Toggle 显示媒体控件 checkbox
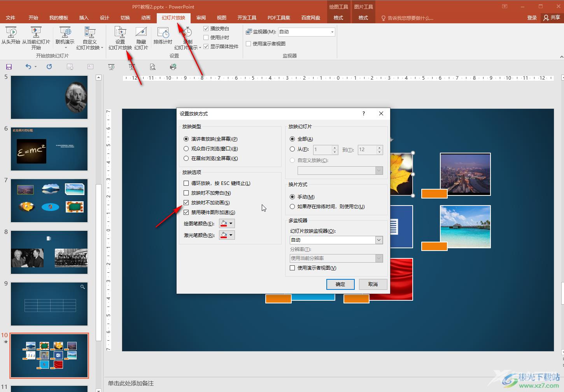This screenshot has height=392, width=564. (206, 46)
